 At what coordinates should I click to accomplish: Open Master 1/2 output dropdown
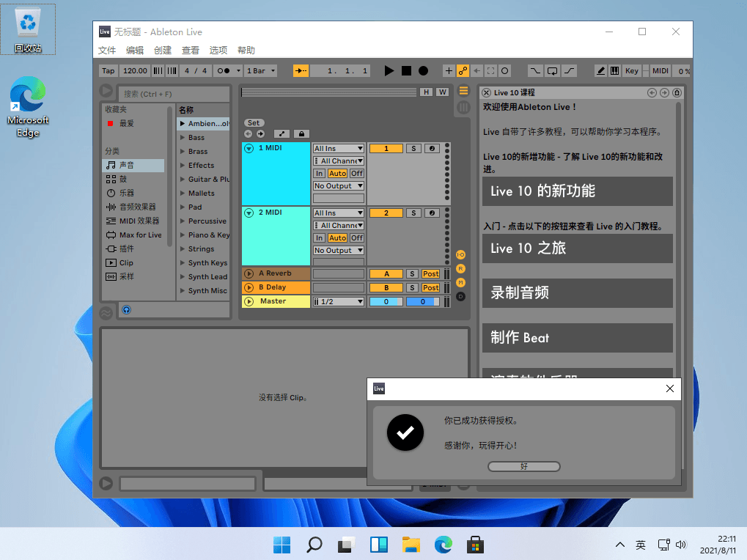(x=339, y=301)
